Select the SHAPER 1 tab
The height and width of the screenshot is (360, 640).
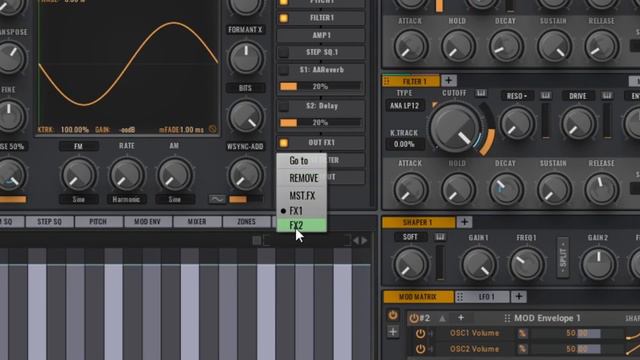418,222
